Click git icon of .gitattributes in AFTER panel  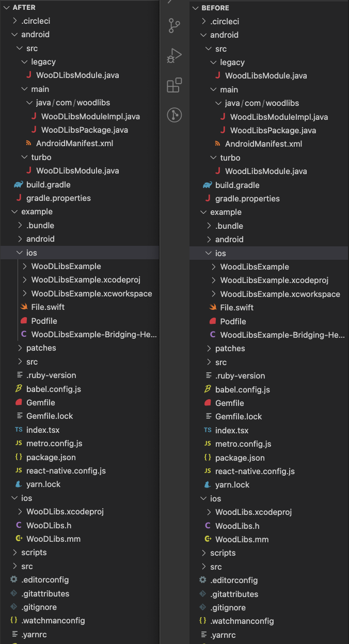(14, 593)
